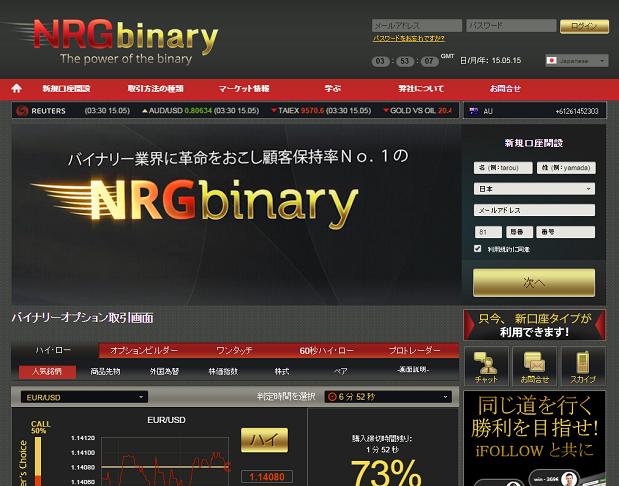This screenshot has height=486, width=619.
Task: Click the 局番 area code field
Action: pos(520,232)
